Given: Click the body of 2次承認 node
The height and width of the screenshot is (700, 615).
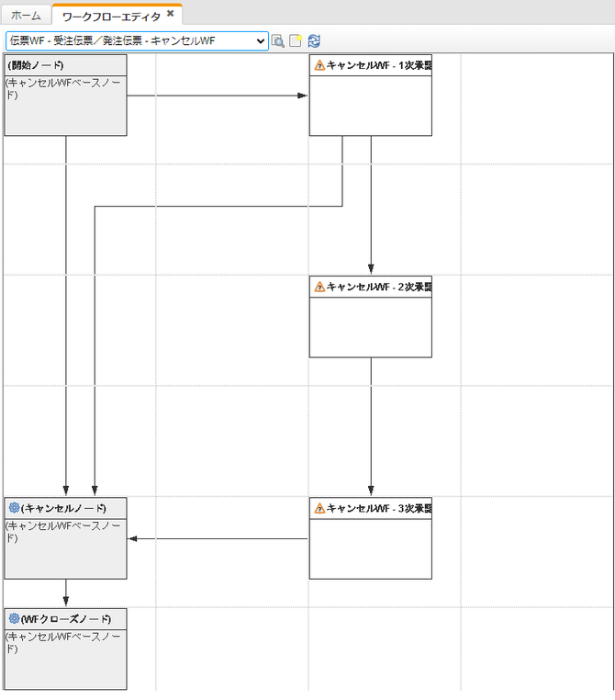Looking at the screenshot, I should click(371, 327).
